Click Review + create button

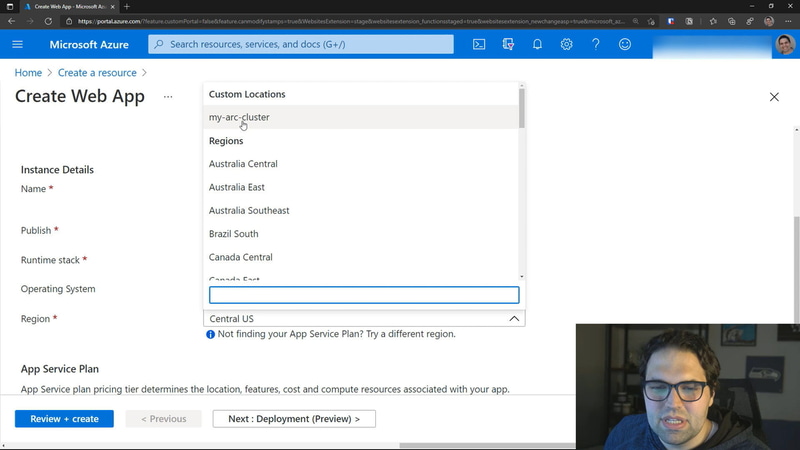click(x=64, y=419)
